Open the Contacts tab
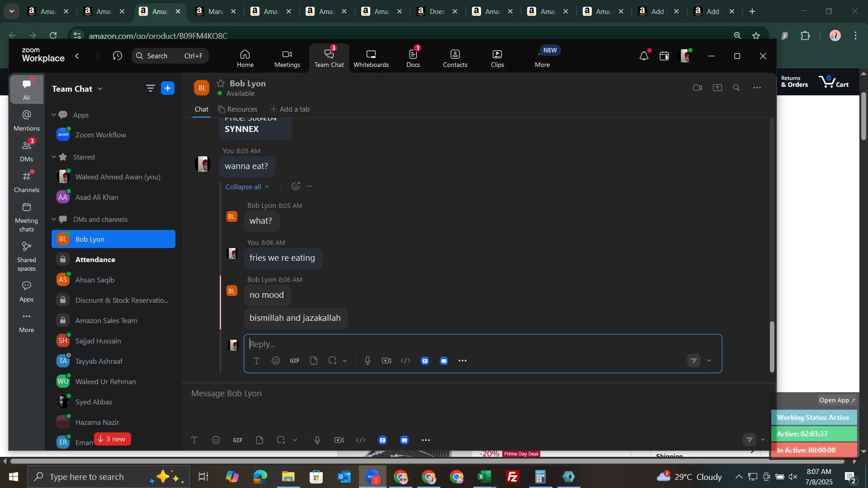The width and height of the screenshot is (868, 488). click(x=455, y=58)
